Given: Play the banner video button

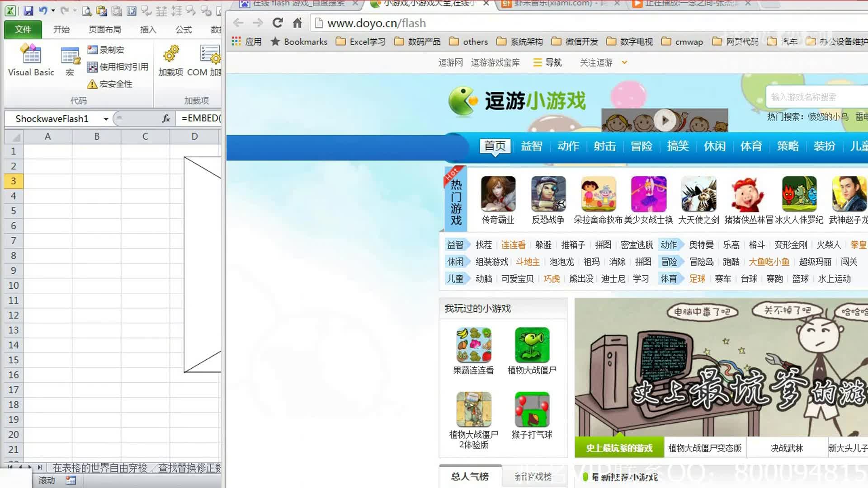Looking at the screenshot, I should coord(665,120).
